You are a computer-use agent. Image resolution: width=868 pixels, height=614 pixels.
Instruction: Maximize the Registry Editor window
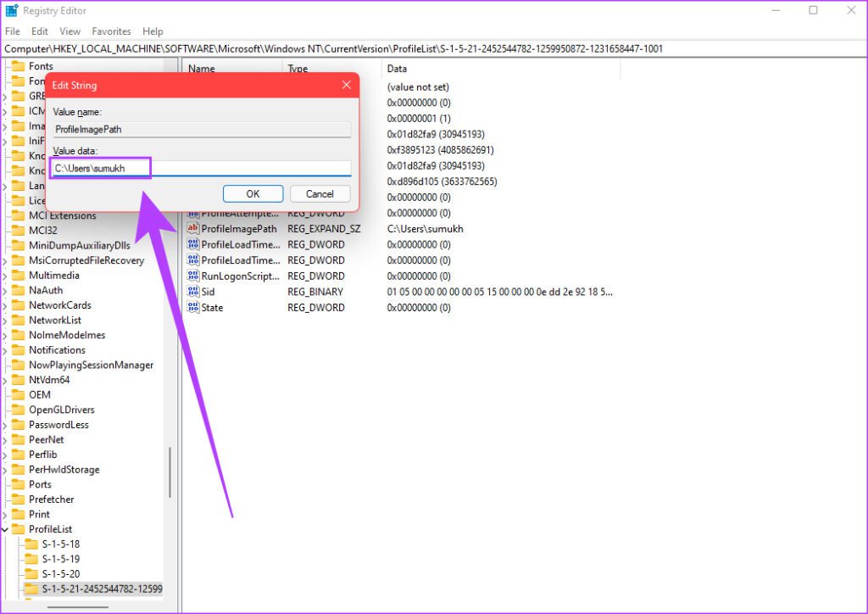click(x=813, y=10)
